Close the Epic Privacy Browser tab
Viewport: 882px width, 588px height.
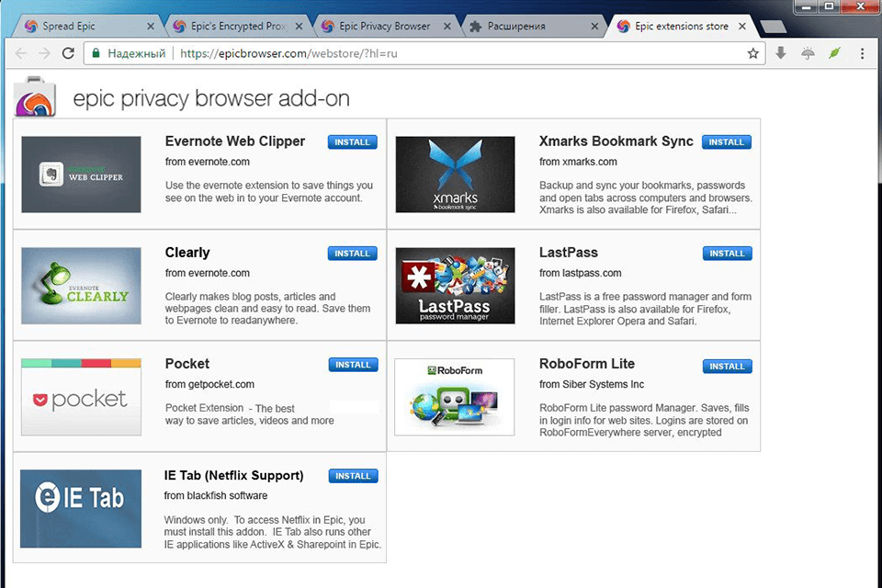click(447, 26)
